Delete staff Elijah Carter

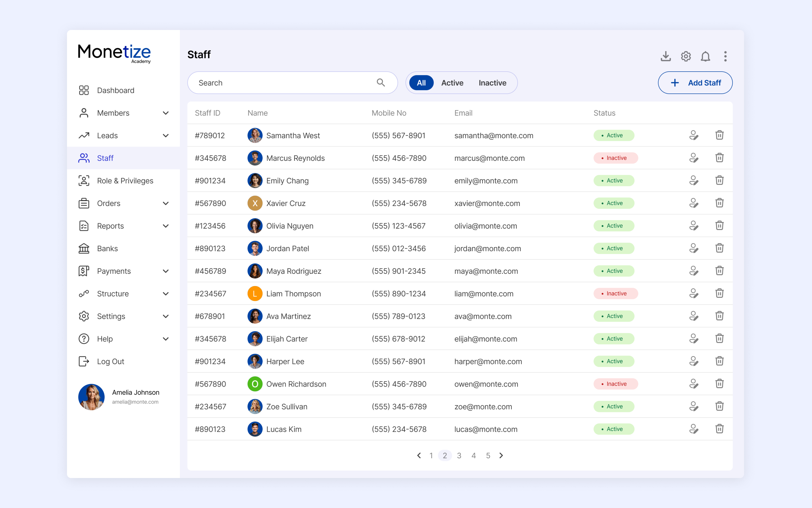pos(719,338)
